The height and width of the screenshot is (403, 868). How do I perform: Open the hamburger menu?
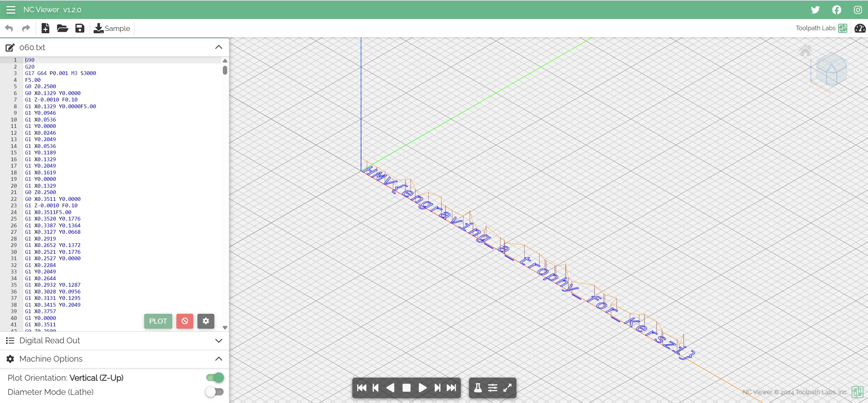(11, 10)
